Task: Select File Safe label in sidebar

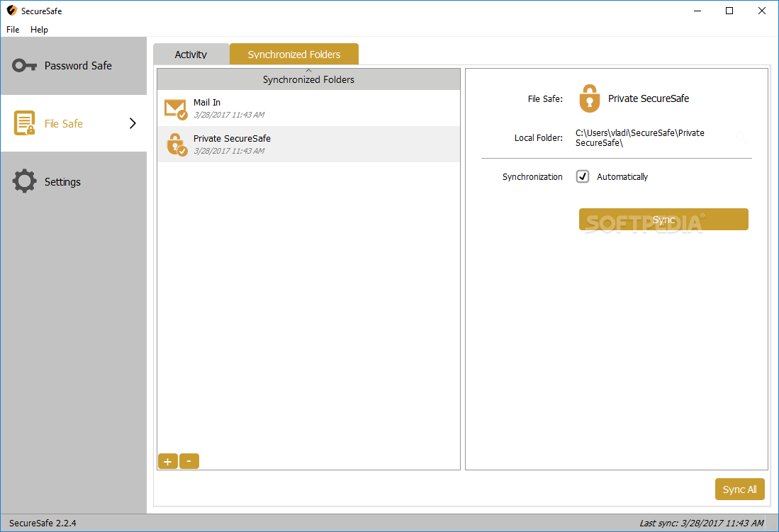Action: (x=64, y=124)
